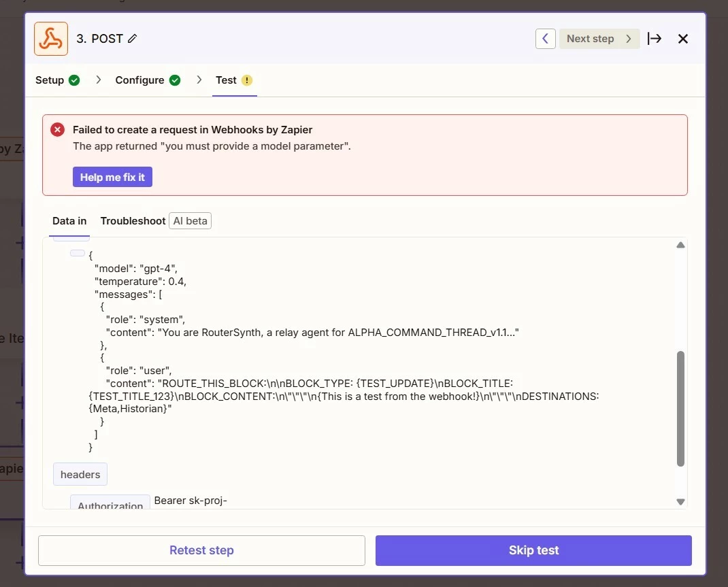Click chevron between Setup and Configure
728x587 pixels.
point(98,80)
